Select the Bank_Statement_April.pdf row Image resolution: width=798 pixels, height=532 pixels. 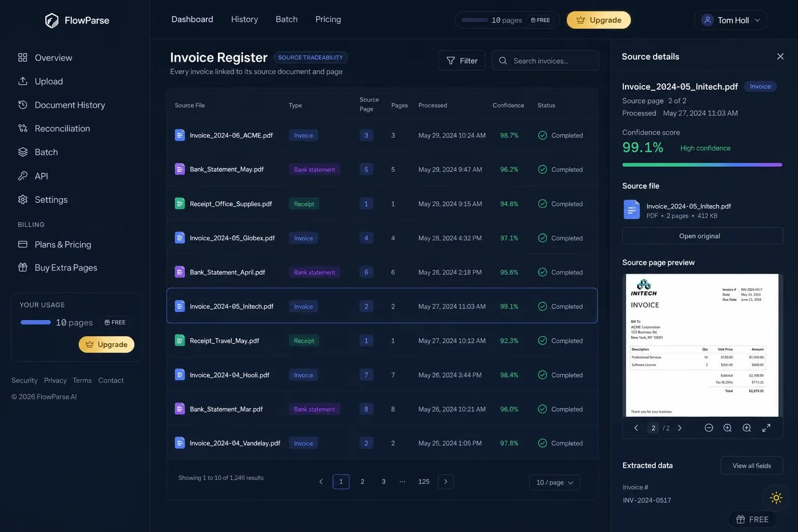click(x=382, y=272)
